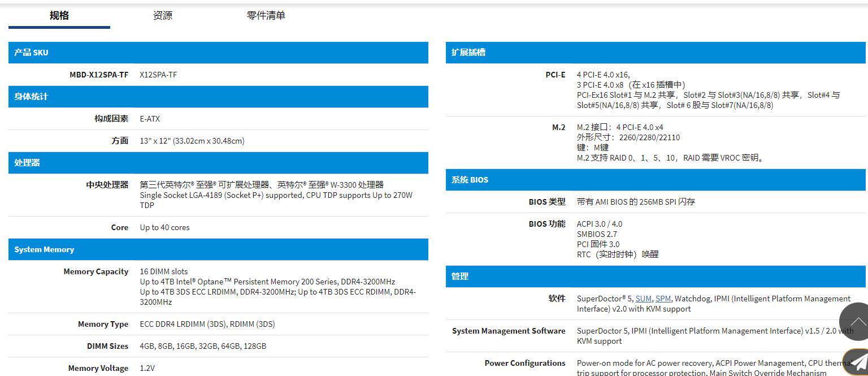Click the System Memory section header
The width and height of the screenshot is (868, 376).
218,249
